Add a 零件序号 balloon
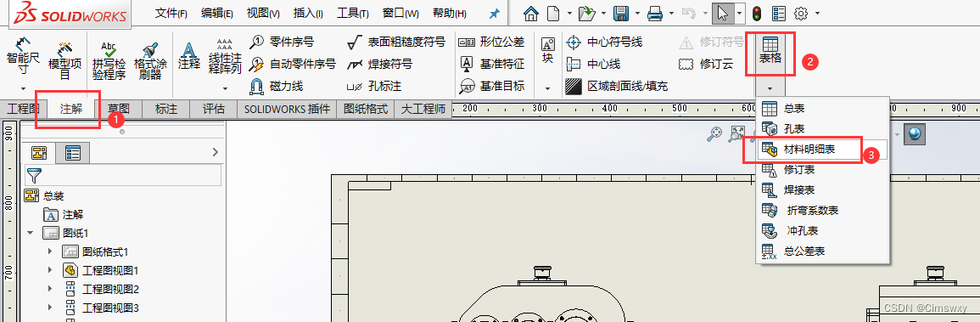Viewport: 980px width, 322px height. click(x=281, y=42)
